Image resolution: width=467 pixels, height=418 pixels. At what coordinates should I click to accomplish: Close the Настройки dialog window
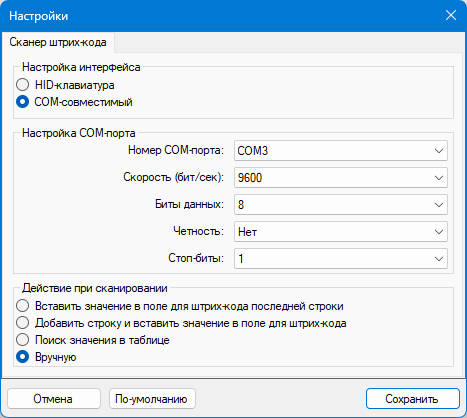451,15
